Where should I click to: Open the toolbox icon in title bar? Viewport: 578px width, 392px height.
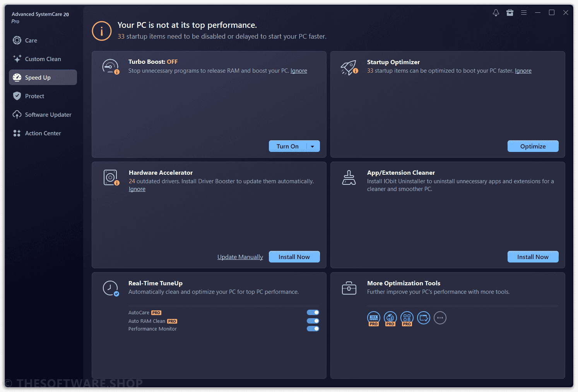tap(510, 13)
